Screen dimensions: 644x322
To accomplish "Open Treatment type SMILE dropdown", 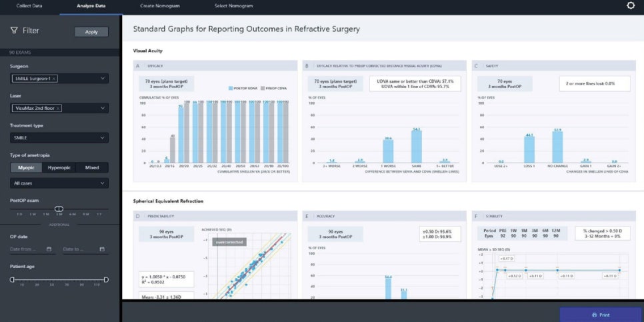I will point(59,138).
